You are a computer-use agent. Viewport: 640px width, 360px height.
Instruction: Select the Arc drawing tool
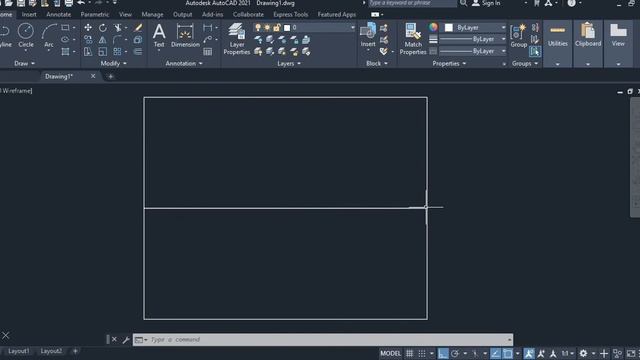pos(49,36)
